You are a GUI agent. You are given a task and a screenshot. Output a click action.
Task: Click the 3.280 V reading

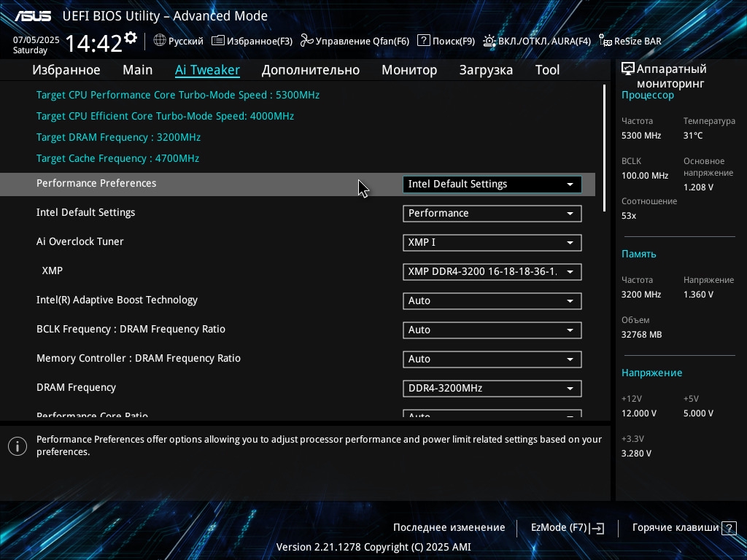635,454
